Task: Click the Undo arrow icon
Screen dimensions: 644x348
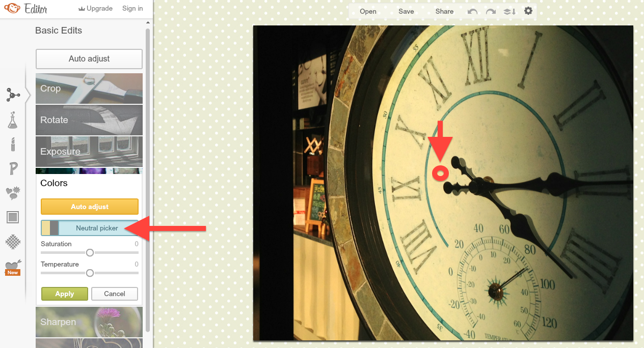Action: pos(472,11)
